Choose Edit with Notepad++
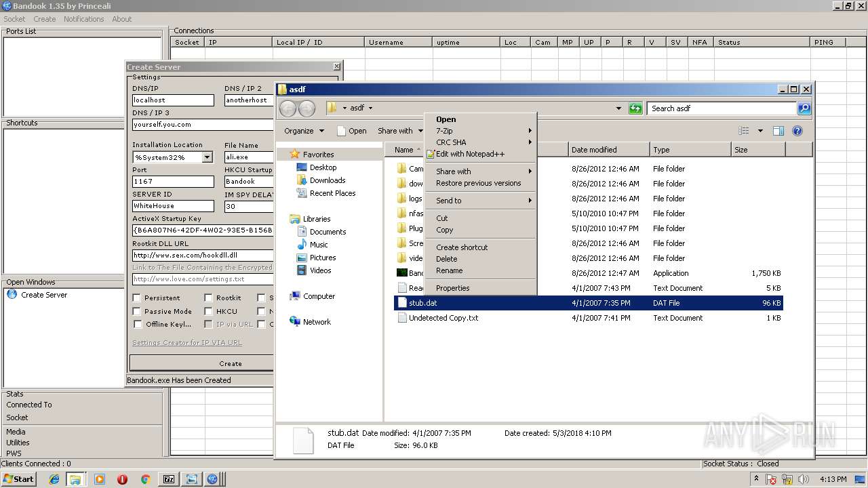Screen dimensions: 868x488 [481, 154]
